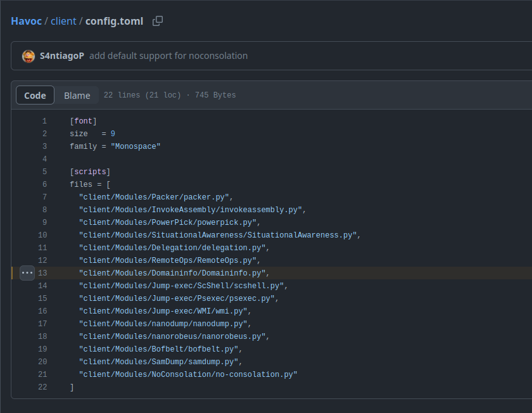Click the no-consolation.py path line
This screenshot has height=413, width=532.
[188, 374]
